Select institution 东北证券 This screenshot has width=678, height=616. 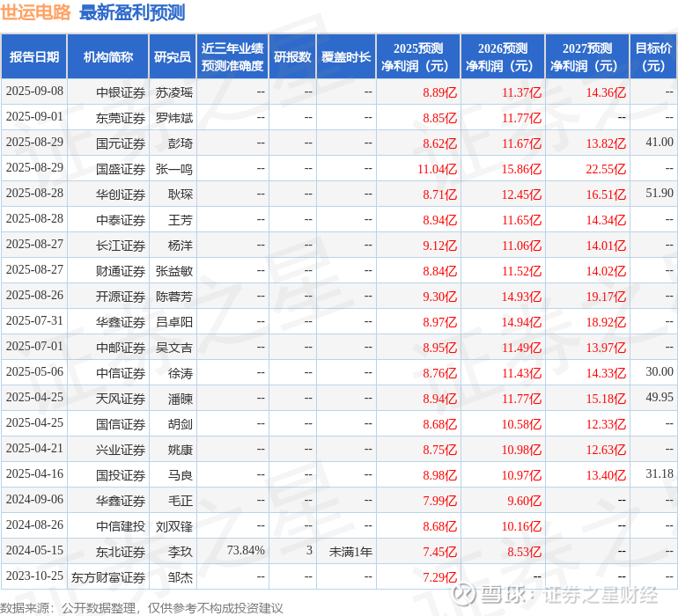tap(121, 552)
